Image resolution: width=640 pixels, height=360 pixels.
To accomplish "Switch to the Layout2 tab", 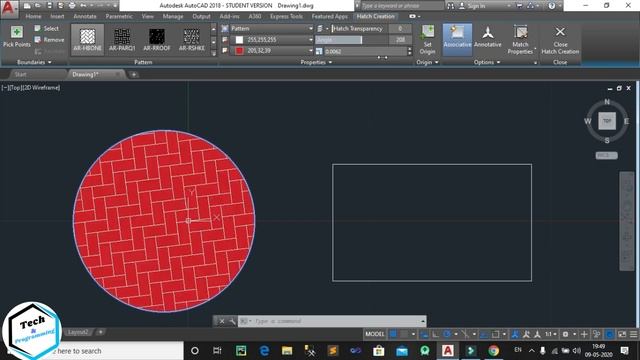I will tap(78, 332).
